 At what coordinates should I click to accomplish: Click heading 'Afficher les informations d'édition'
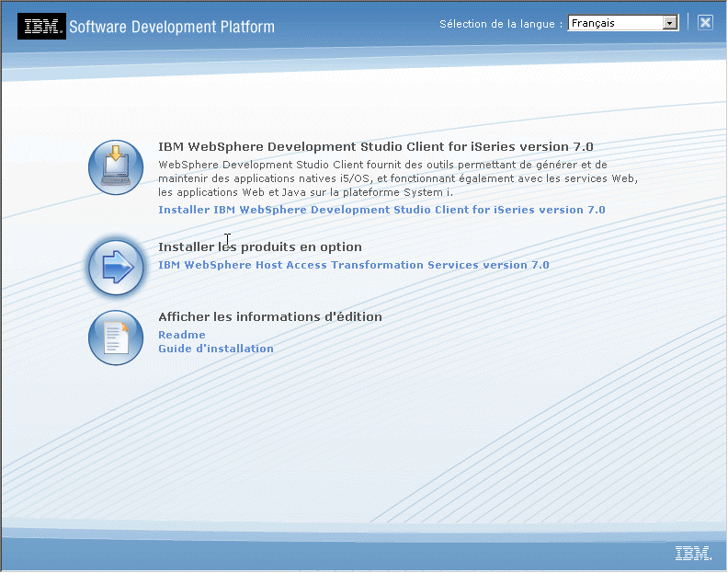click(x=270, y=317)
